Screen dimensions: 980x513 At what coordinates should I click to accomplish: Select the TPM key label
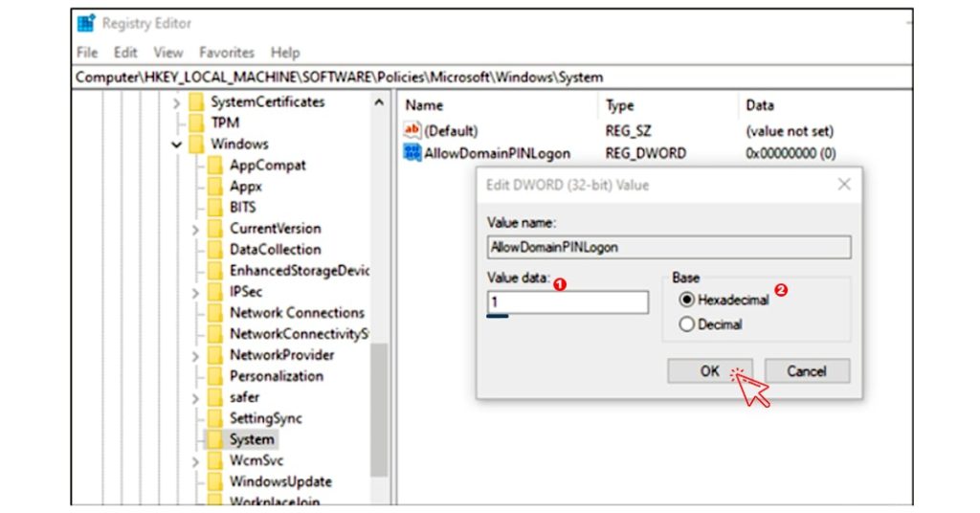[x=225, y=123]
